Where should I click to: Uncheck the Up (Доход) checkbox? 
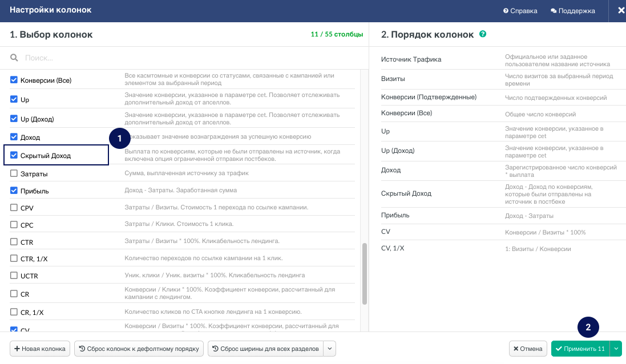pyautogui.click(x=14, y=119)
